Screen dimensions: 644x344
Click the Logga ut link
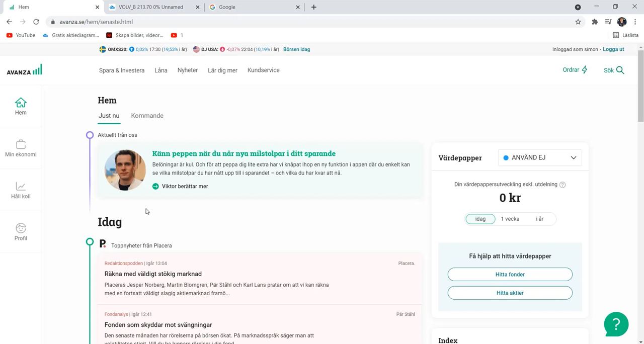point(613,49)
